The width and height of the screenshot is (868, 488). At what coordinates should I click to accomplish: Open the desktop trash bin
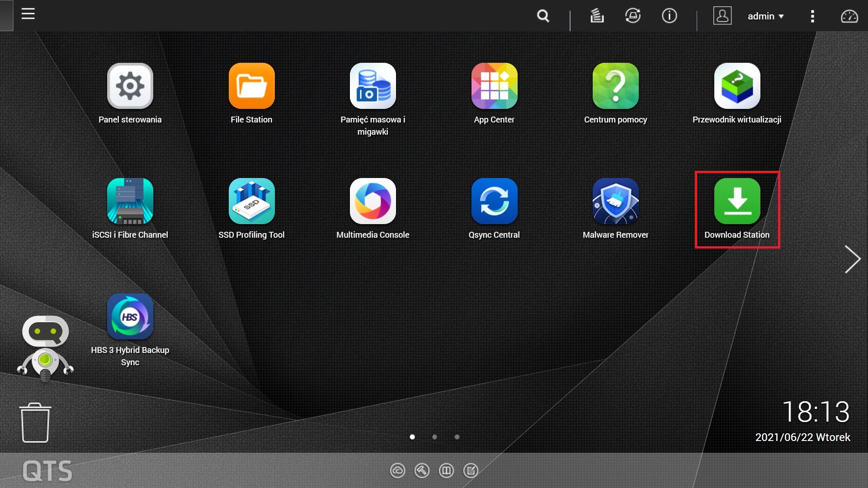35,422
